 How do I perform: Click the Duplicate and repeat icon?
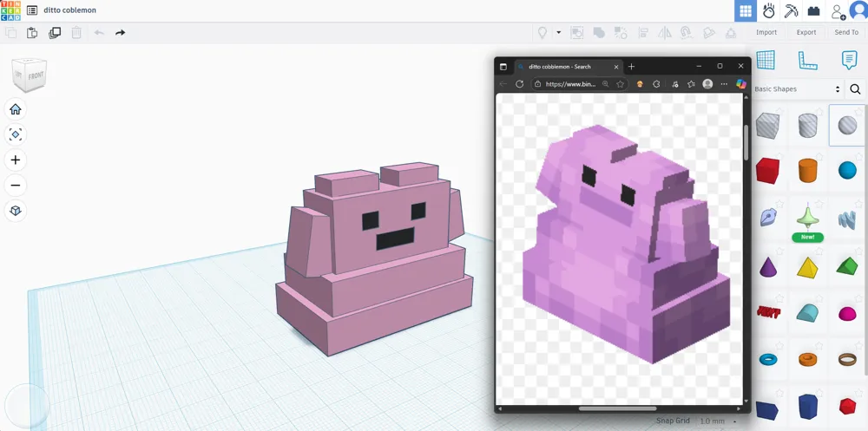[x=54, y=33]
